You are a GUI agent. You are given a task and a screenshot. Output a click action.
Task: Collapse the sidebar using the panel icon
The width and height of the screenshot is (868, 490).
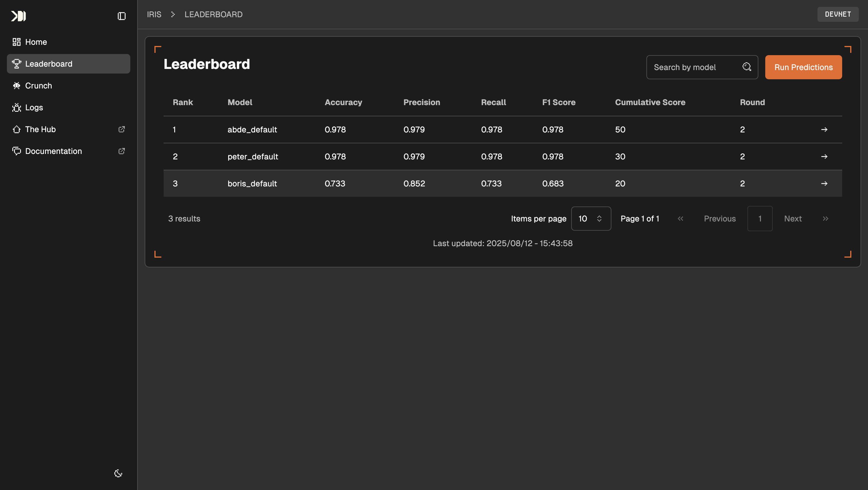click(121, 16)
